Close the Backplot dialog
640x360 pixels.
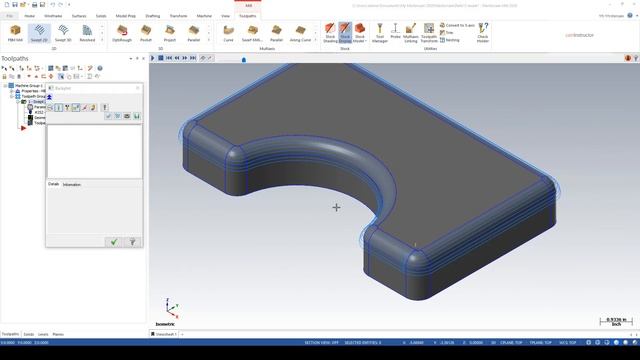coord(138,88)
